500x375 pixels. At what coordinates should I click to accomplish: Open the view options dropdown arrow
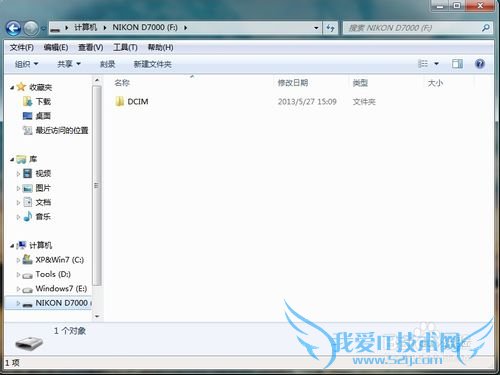tap(436, 64)
